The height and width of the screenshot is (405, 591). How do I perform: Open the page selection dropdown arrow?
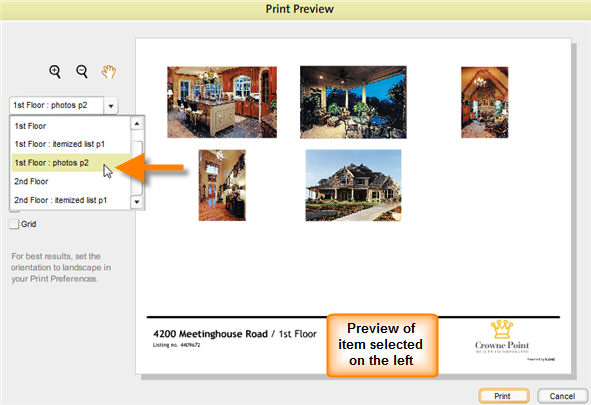pos(111,106)
